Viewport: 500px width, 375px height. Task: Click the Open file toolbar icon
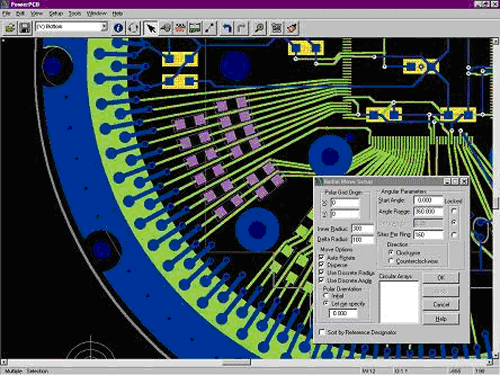tap(10, 28)
